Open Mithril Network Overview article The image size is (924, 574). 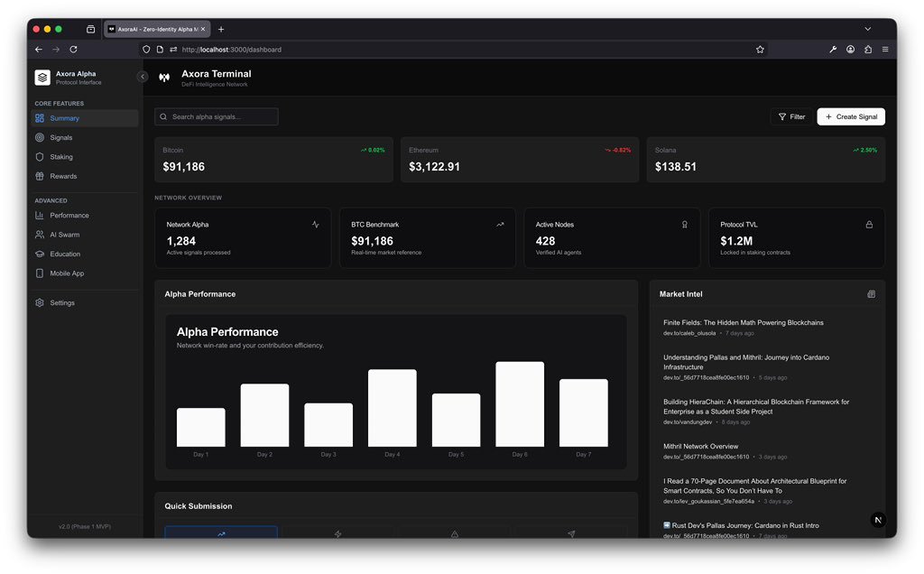[x=700, y=446]
